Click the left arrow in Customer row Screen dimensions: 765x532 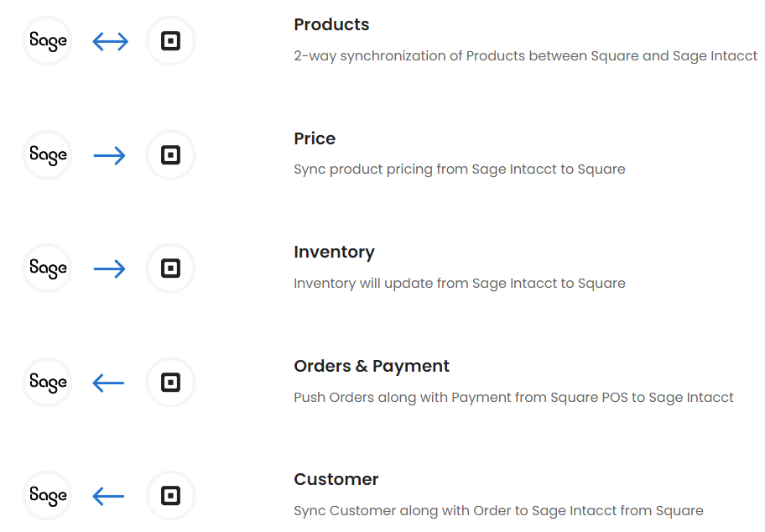[x=109, y=496]
